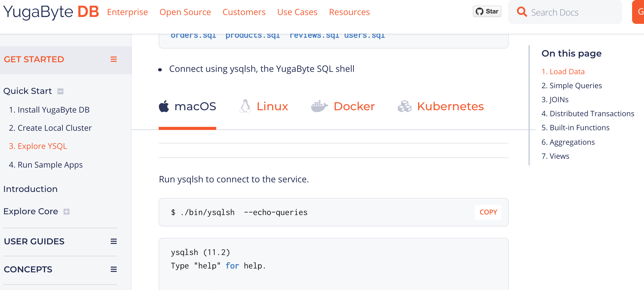
Task: Click the search magnifier icon
Action: pos(522,12)
